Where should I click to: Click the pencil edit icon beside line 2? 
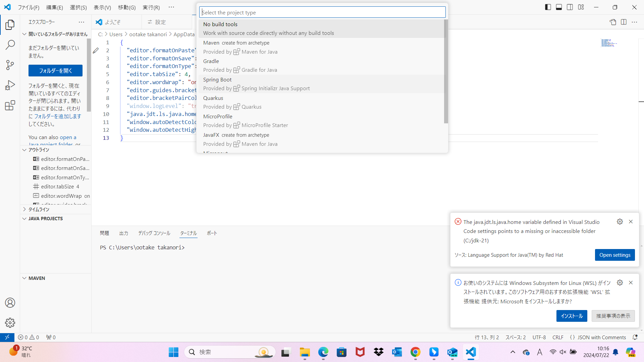96,50
